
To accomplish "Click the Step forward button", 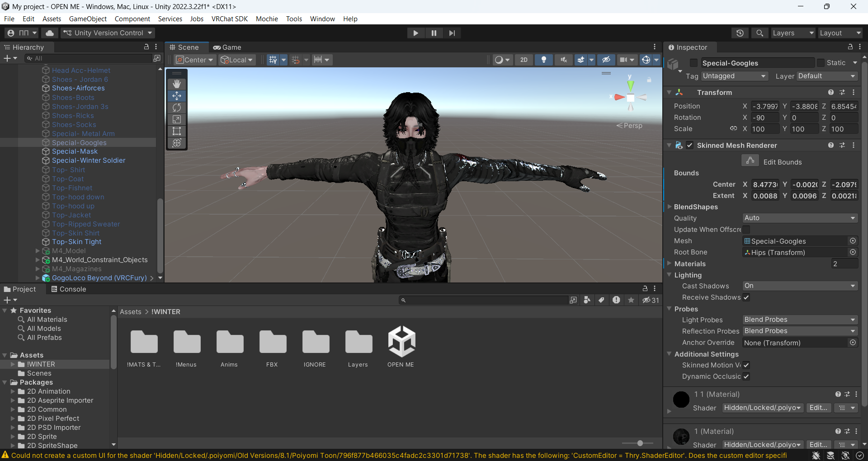I will coord(452,33).
